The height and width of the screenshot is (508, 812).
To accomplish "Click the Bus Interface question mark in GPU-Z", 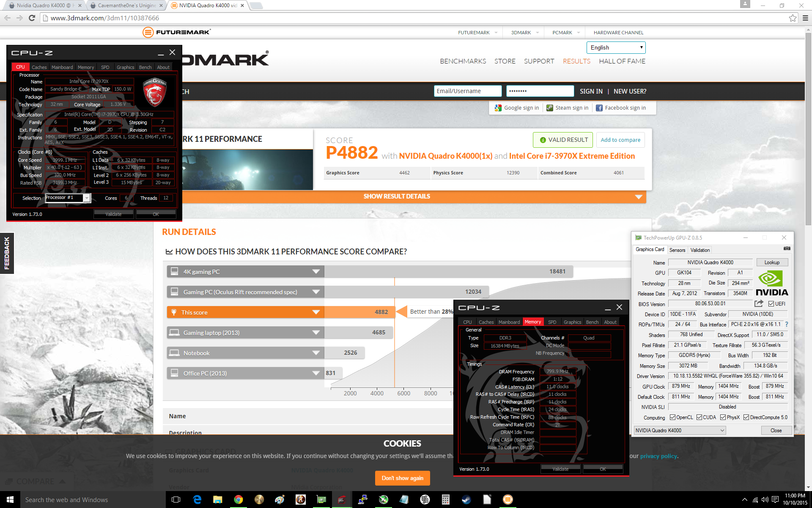I will [x=787, y=324].
